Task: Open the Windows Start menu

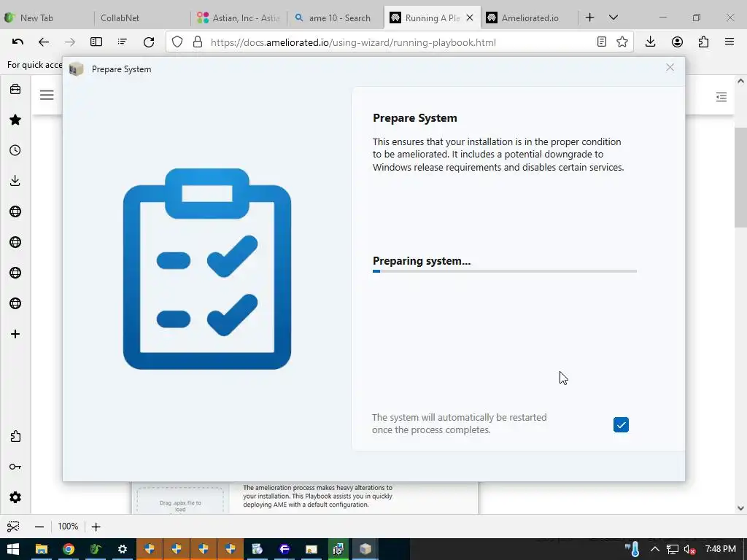Action: click(x=13, y=549)
